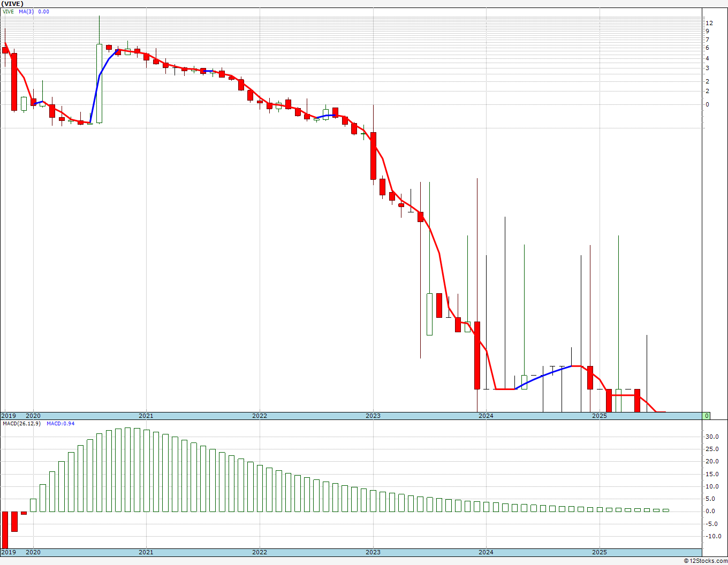Select 2021 on the MACD panel time axis

(x=146, y=552)
